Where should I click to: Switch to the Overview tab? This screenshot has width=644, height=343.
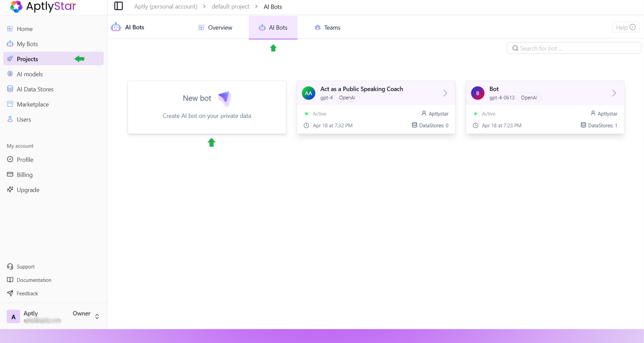tap(215, 28)
